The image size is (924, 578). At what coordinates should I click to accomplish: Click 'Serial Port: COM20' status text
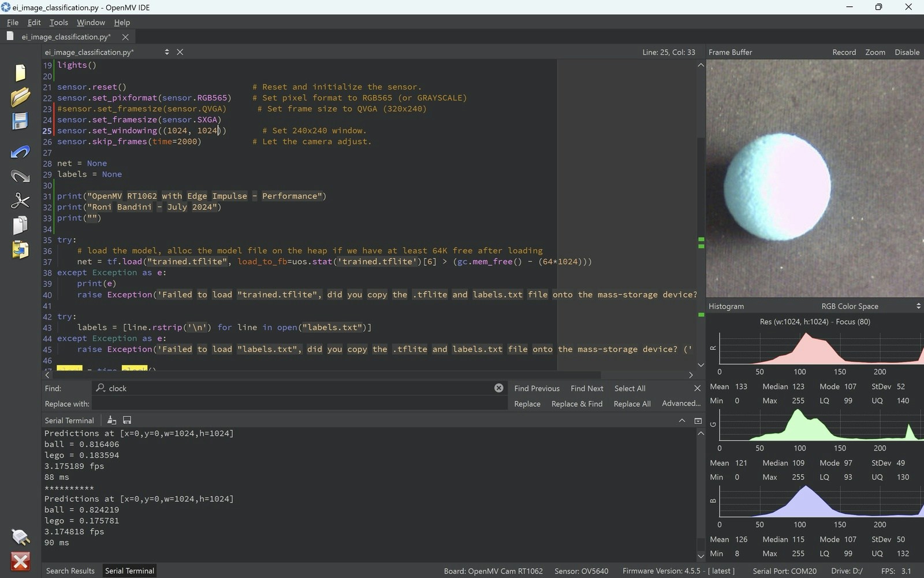(784, 571)
